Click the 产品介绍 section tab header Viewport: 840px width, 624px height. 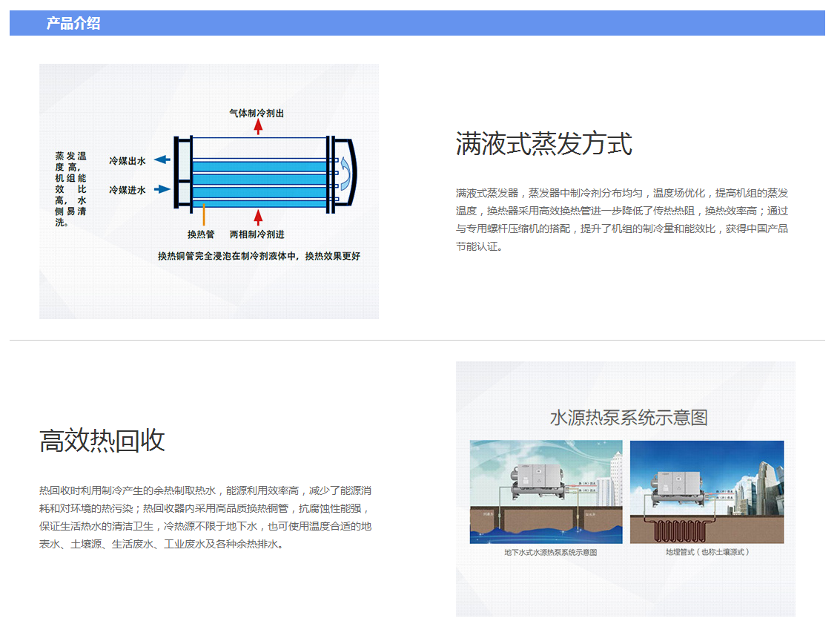click(x=73, y=23)
